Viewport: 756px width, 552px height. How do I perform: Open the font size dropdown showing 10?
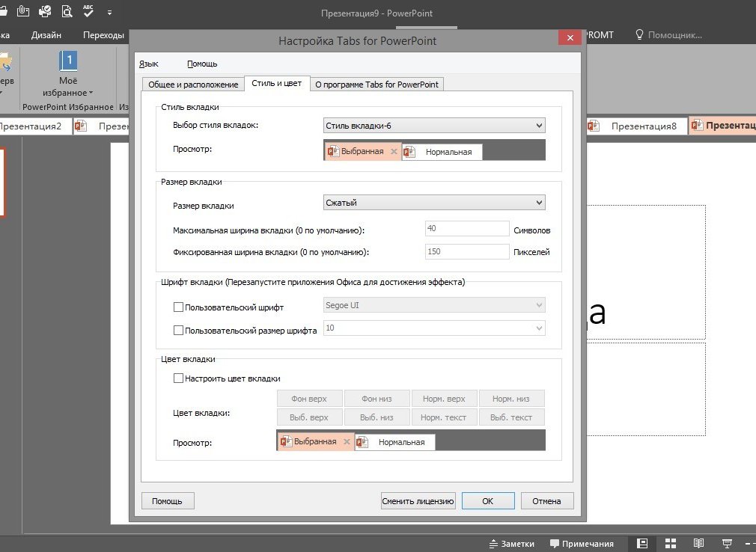tap(434, 328)
